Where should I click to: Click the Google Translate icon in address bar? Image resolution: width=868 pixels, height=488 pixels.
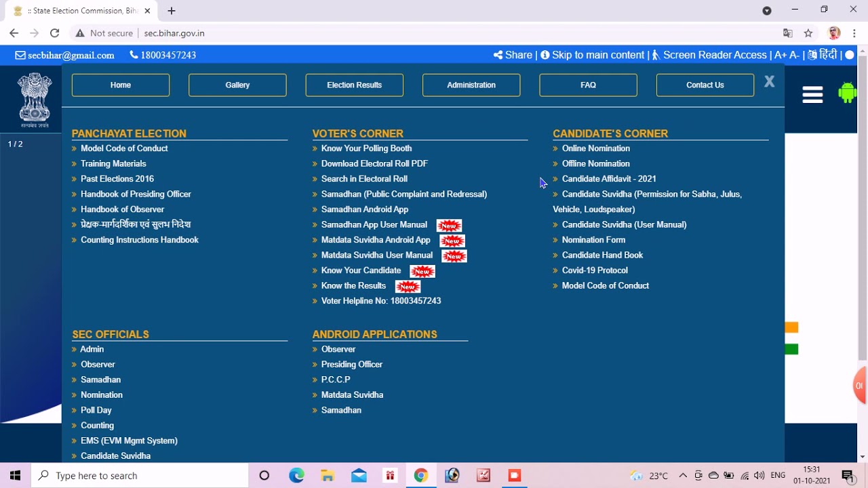(x=787, y=33)
